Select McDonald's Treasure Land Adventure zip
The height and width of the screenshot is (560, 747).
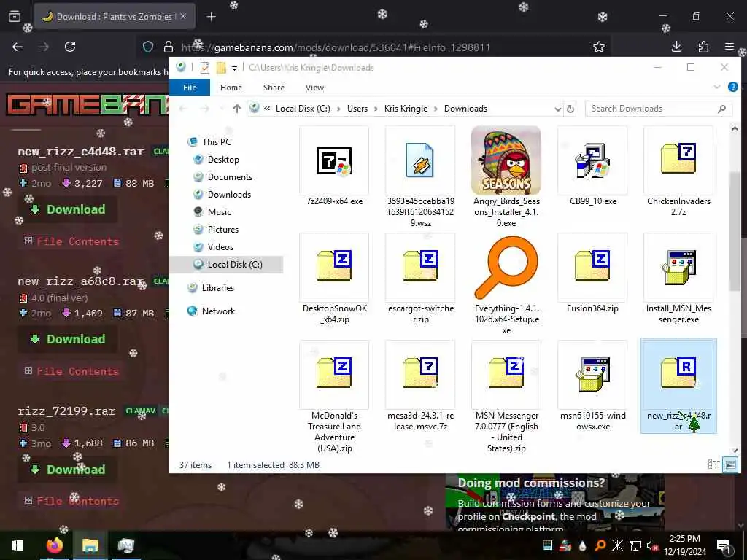[334, 372]
